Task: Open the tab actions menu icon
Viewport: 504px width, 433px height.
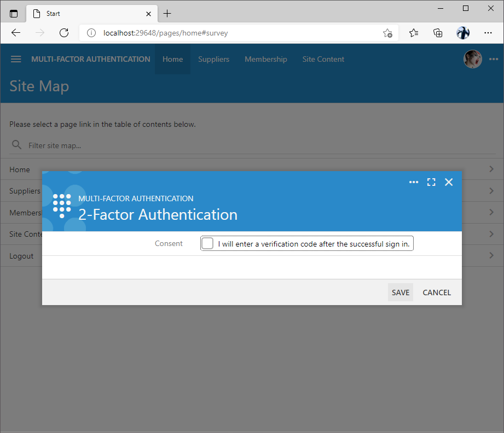Action: (x=14, y=14)
